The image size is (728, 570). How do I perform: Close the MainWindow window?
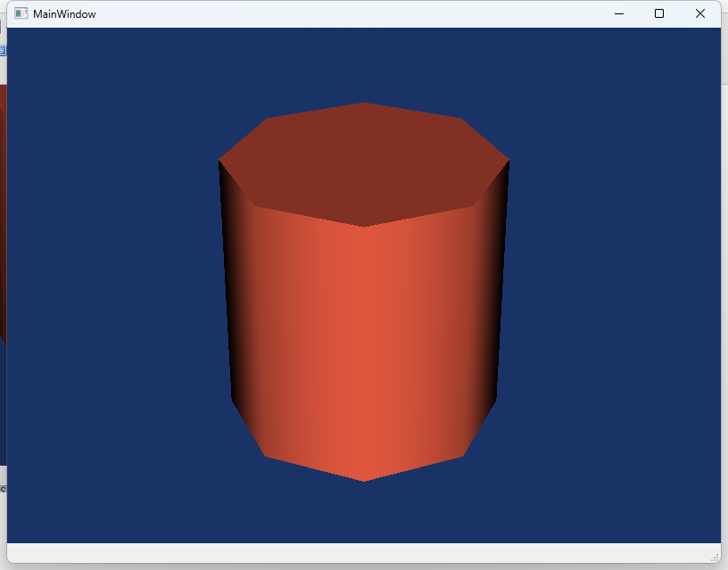tap(700, 13)
